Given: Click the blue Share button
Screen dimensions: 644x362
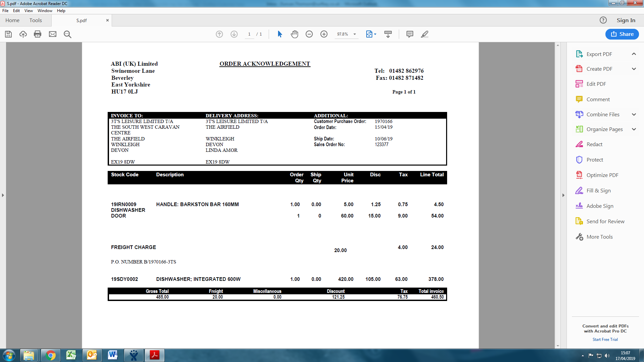Looking at the screenshot, I should pos(622,34).
